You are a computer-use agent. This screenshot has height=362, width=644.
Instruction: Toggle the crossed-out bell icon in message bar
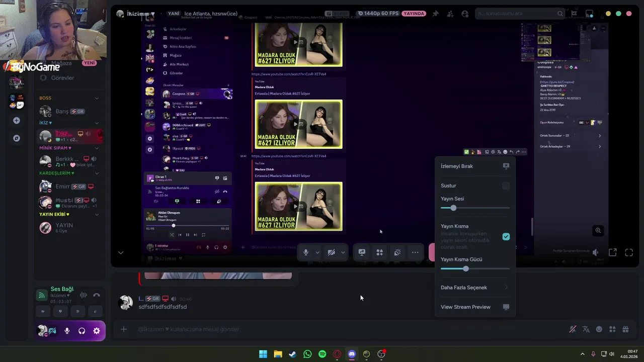tap(573, 329)
